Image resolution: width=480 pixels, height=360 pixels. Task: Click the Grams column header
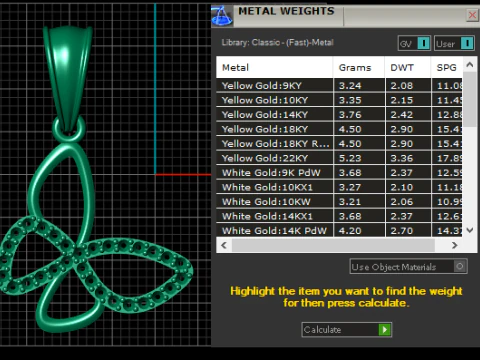click(359, 68)
